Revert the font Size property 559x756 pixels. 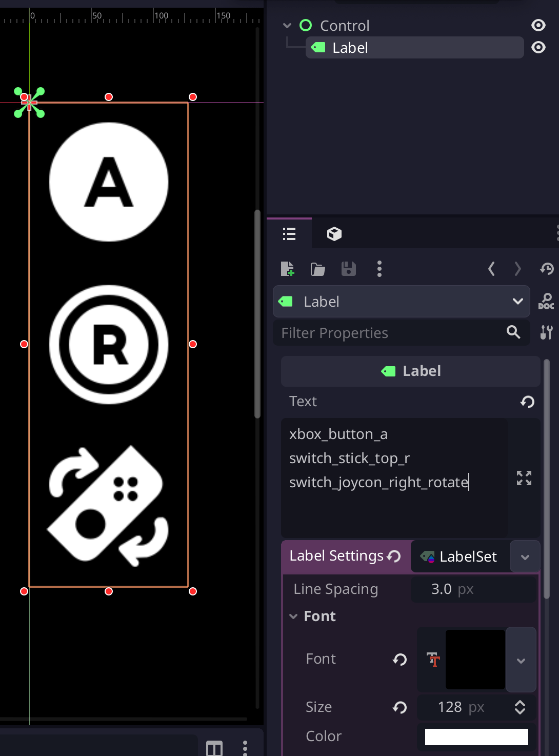click(400, 707)
